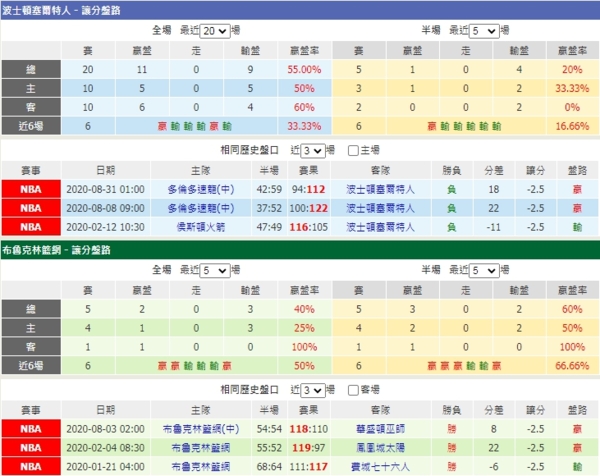The width and height of the screenshot is (600, 476).
Task: Select the 總 row label in Celtics table
Action: pos(31,70)
